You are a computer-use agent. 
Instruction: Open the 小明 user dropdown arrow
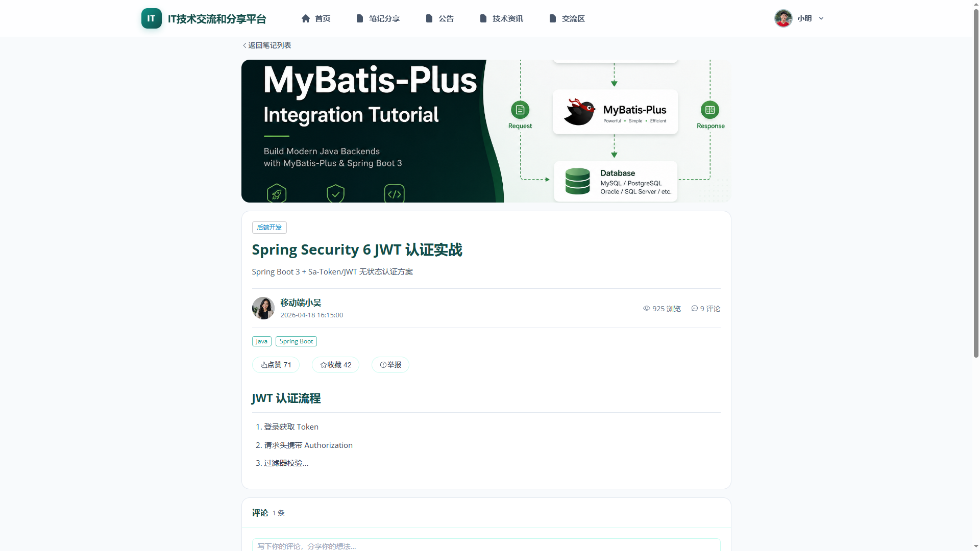tap(821, 18)
